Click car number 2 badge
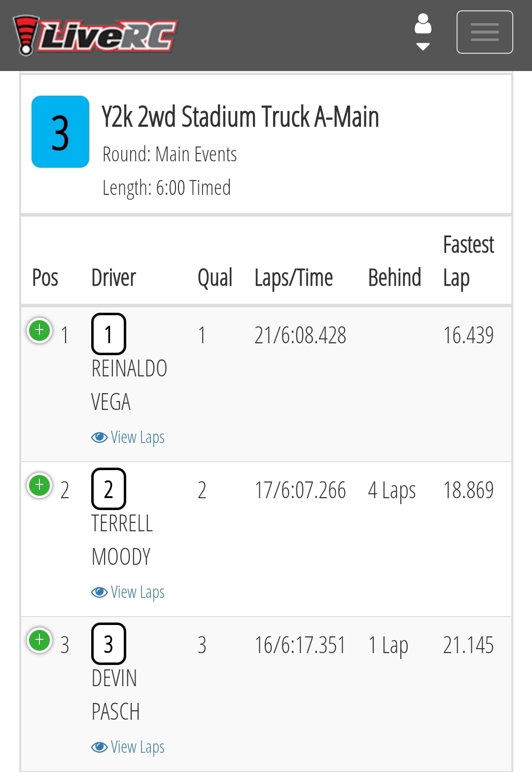Viewport: 532px width, 772px height. pos(108,489)
